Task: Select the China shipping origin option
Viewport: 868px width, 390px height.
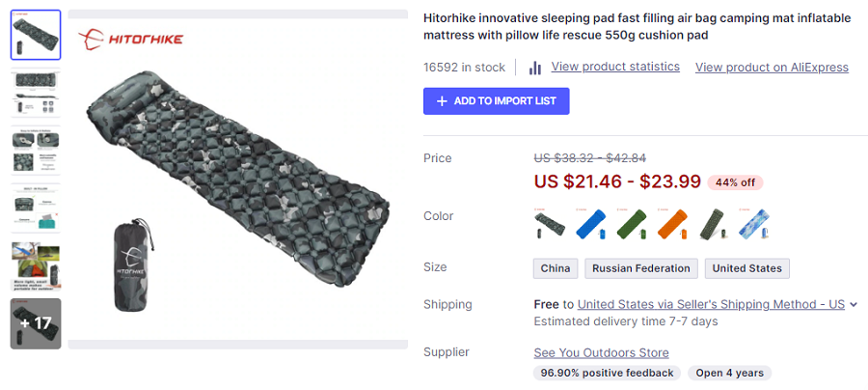Action: point(556,268)
